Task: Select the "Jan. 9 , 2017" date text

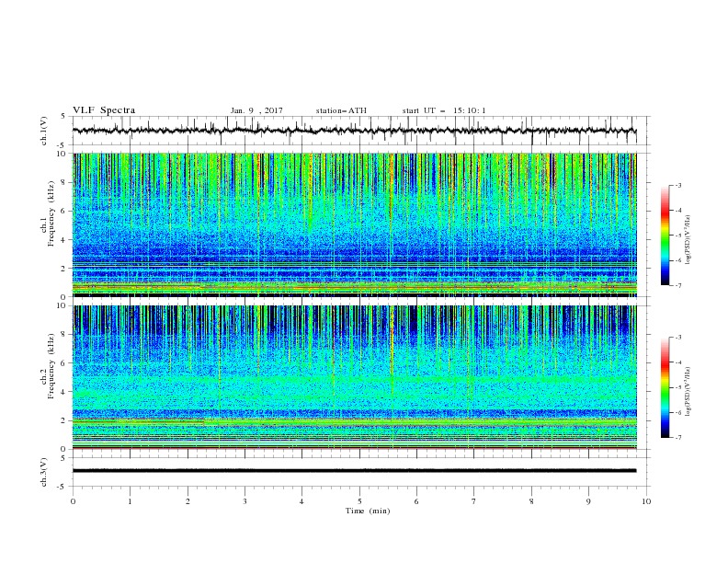Action: coord(256,110)
